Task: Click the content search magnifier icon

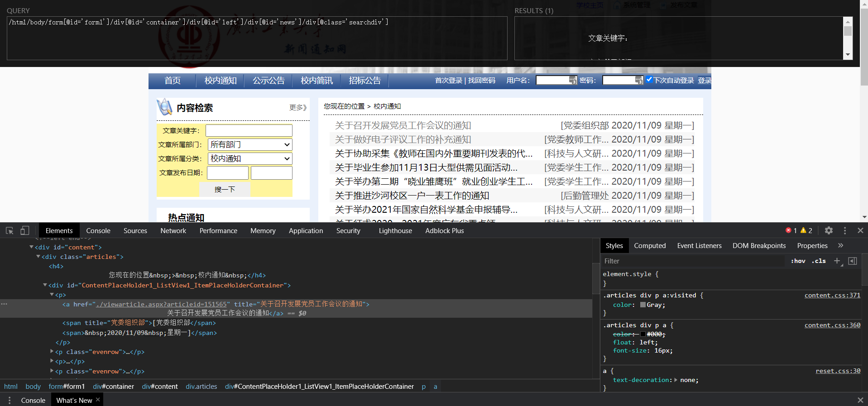Action: [x=164, y=107]
